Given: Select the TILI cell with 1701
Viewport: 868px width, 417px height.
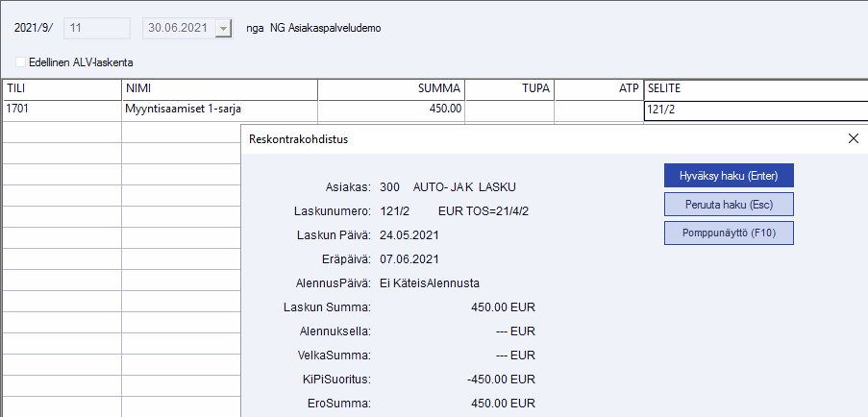Looking at the screenshot, I should (x=62, y=110).
